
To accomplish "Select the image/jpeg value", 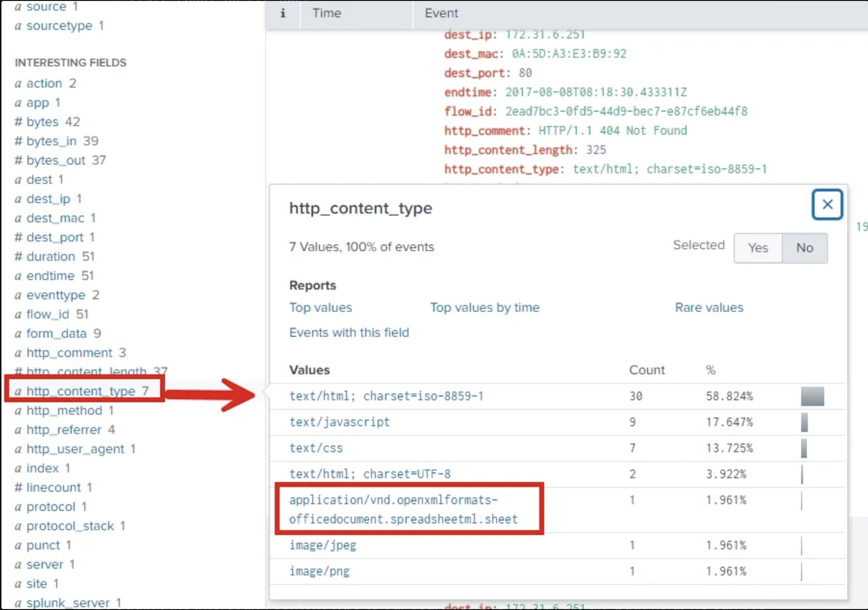I will [x=323, y=545].
